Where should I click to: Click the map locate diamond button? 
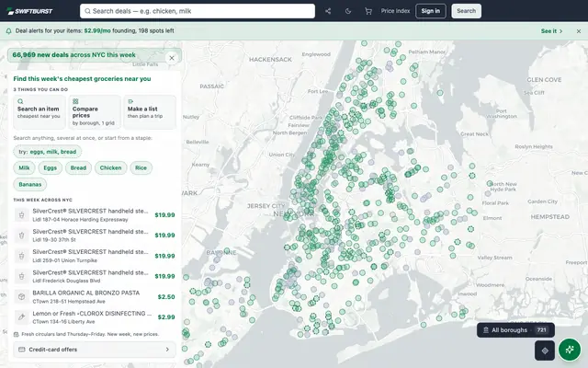pos(545,351)
